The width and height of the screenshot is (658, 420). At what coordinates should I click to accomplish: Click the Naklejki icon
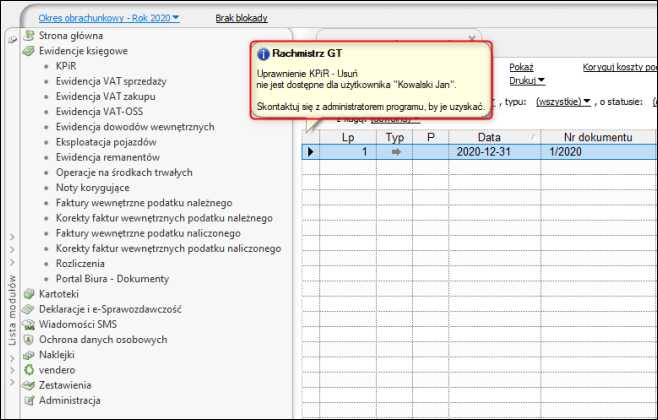(29, 355)
